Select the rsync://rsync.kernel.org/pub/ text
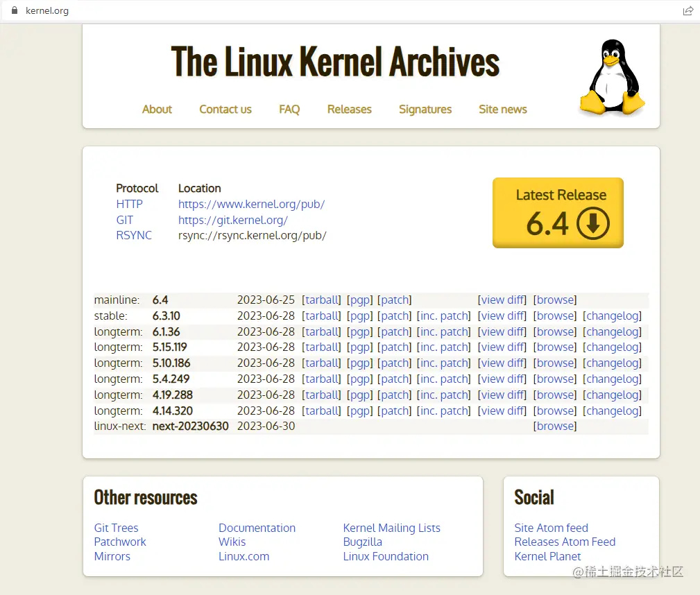This screenshot has height=595, width=700. pos(253,235)
